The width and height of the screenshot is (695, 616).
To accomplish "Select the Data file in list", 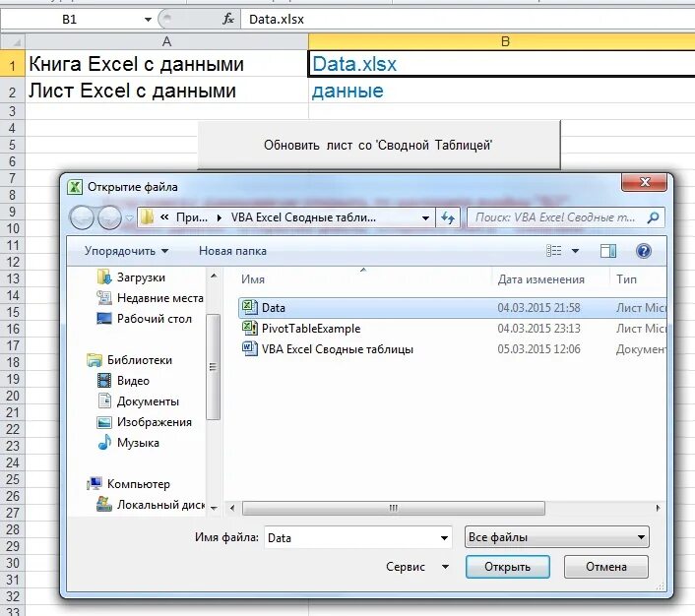I will [x=452, y=308].
